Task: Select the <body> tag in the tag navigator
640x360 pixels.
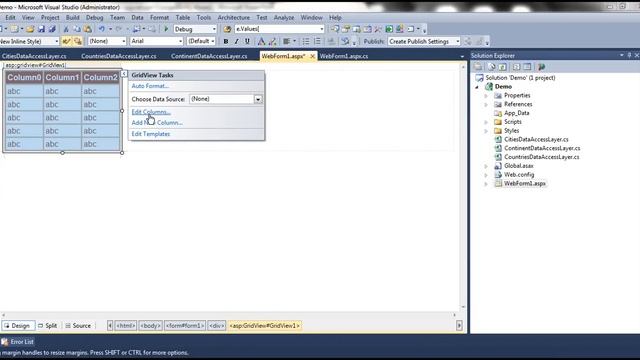Action: pos(150,326)
